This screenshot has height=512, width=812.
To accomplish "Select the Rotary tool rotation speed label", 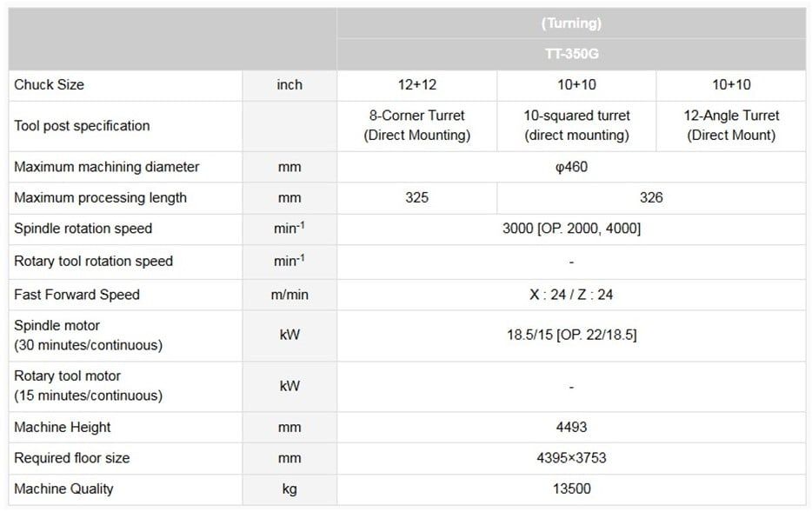I will 93,261.
